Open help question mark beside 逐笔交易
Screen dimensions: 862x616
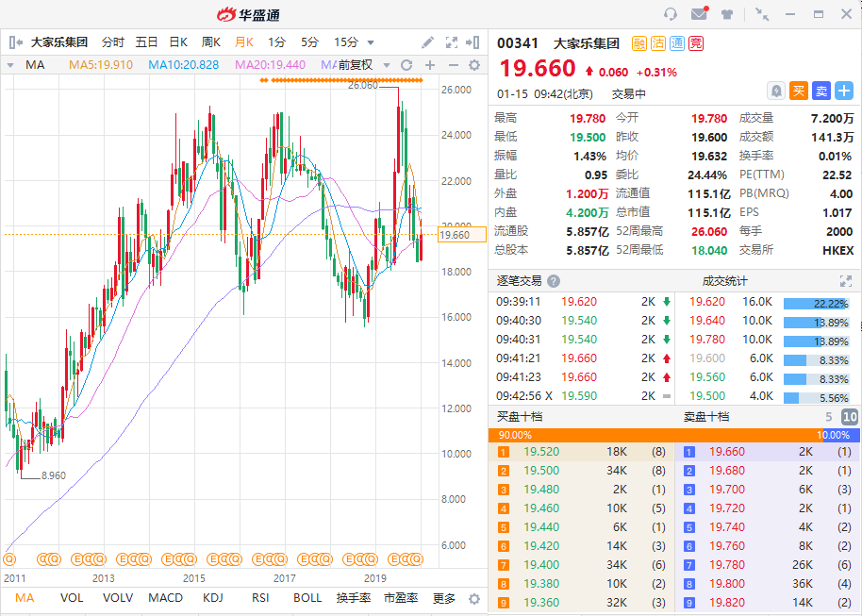[554, 281]
